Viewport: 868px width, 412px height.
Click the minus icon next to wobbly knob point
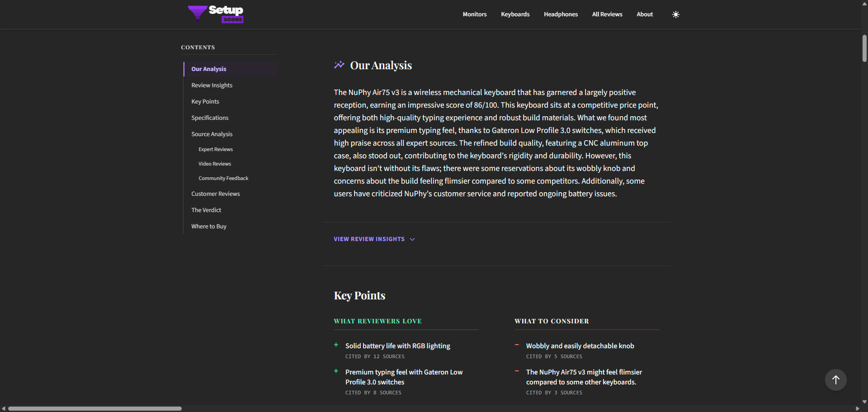pyautogui.click(x=517, y=345)
